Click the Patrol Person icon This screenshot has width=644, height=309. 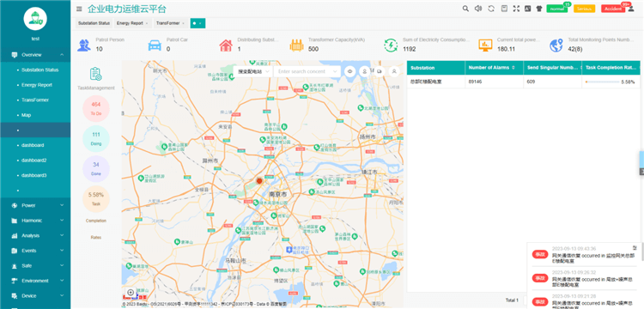tap(84, 45)
